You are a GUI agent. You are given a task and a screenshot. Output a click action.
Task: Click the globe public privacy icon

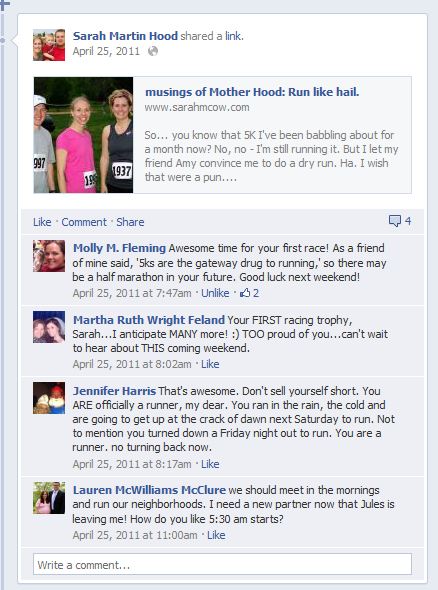(153, 51)
